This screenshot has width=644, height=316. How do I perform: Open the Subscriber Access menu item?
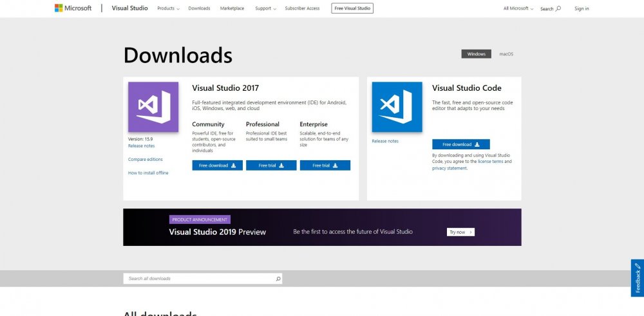(x=302, y=8)
